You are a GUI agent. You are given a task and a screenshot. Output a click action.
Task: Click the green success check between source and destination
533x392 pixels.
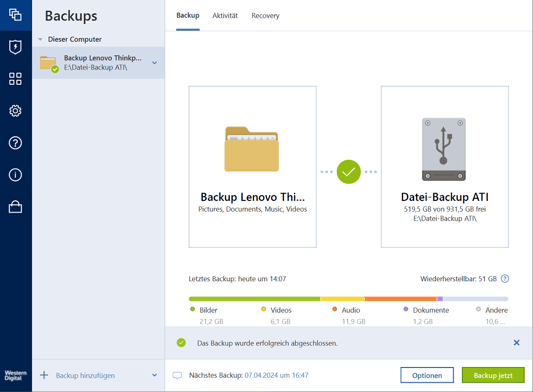[x=349, y=171]
